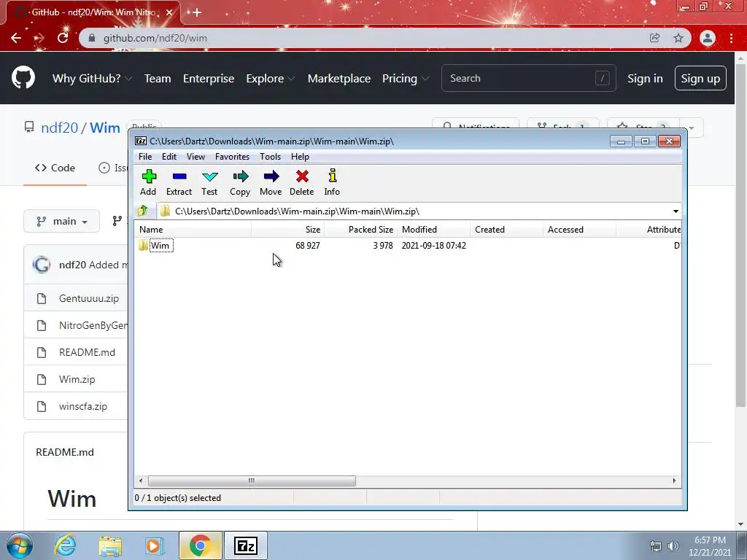This screenshot has height=560, width=747.
Task: Expand the Pricing menu
Action: (406, 79)
